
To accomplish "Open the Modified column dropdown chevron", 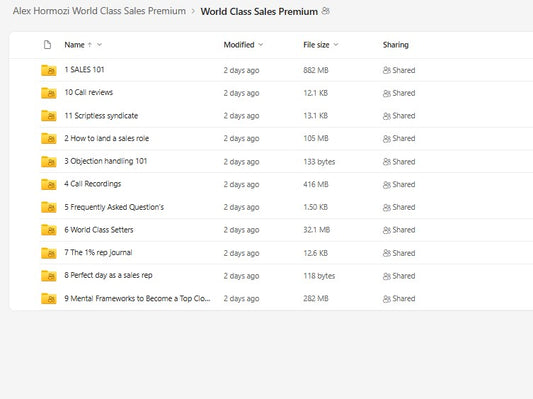I will [261, 45].
